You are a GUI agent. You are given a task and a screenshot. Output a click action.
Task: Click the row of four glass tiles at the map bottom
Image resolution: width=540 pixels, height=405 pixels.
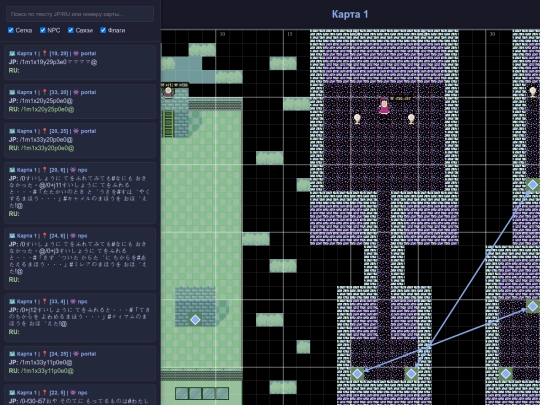tap(202, 393)
